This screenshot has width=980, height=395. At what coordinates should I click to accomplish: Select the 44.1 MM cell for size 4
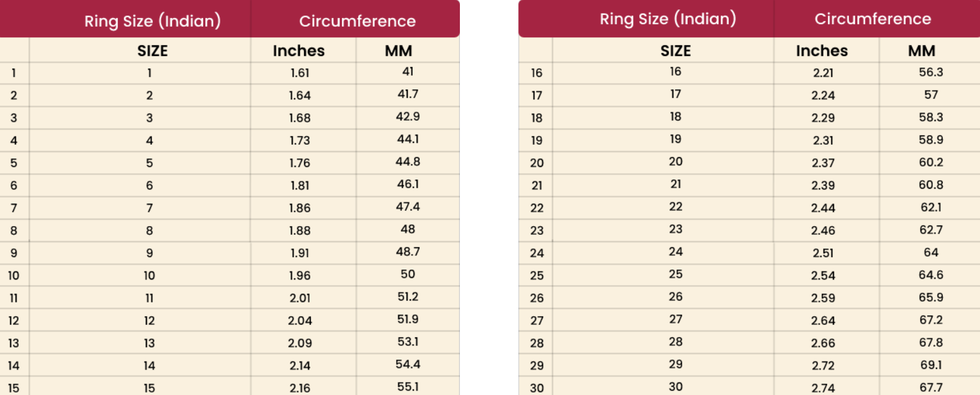[x=408, y=139]
